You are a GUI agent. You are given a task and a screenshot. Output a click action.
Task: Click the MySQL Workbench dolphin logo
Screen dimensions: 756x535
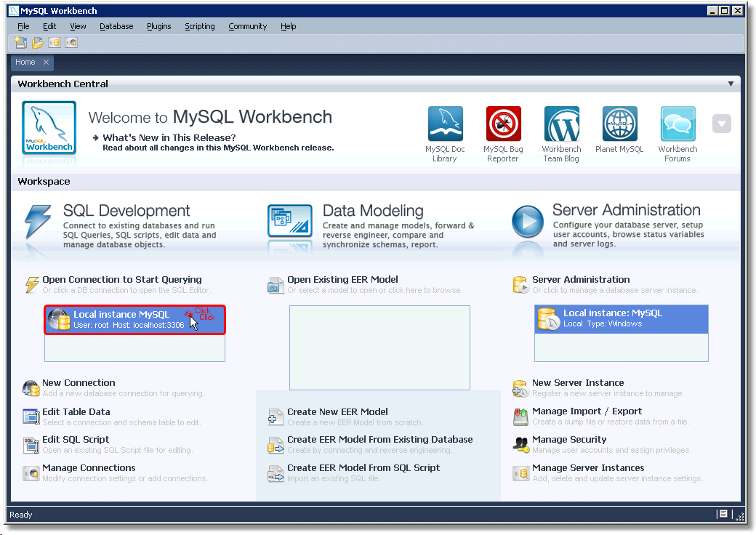tap(49, 128)
